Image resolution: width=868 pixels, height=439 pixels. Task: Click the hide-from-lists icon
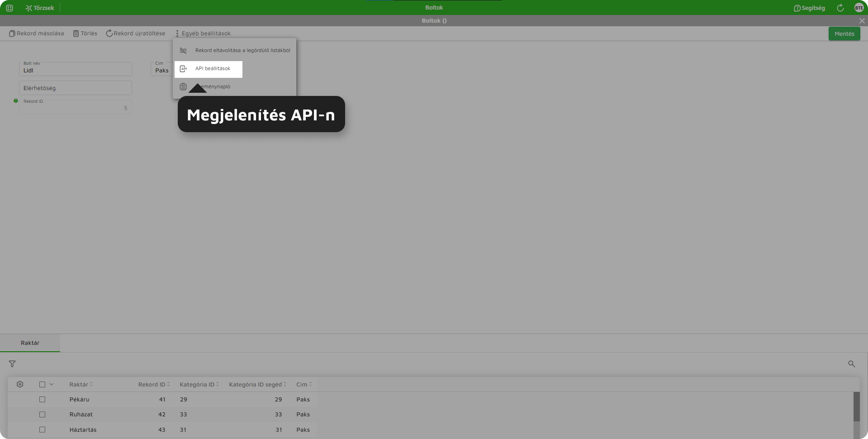(183, 51)
